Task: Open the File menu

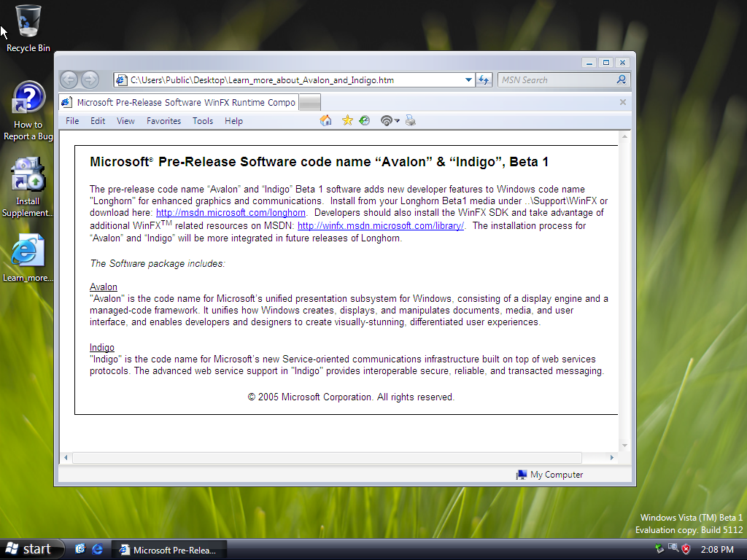Action: (x=72, y=121)
